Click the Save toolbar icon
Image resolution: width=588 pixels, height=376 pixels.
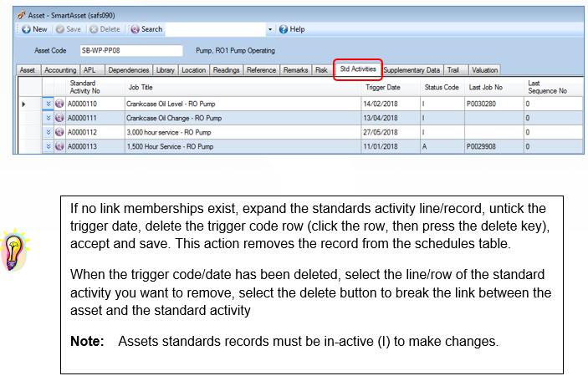click(x=60, y=29)
